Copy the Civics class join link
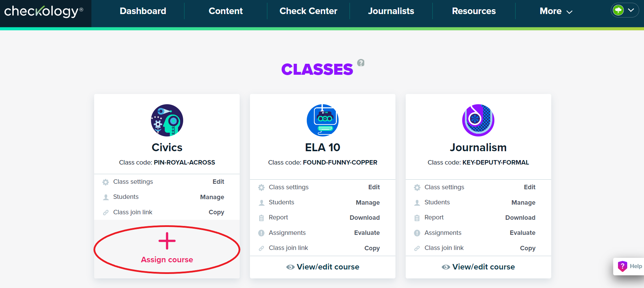This screenshot has height=288, width=644. click(216, 212)
